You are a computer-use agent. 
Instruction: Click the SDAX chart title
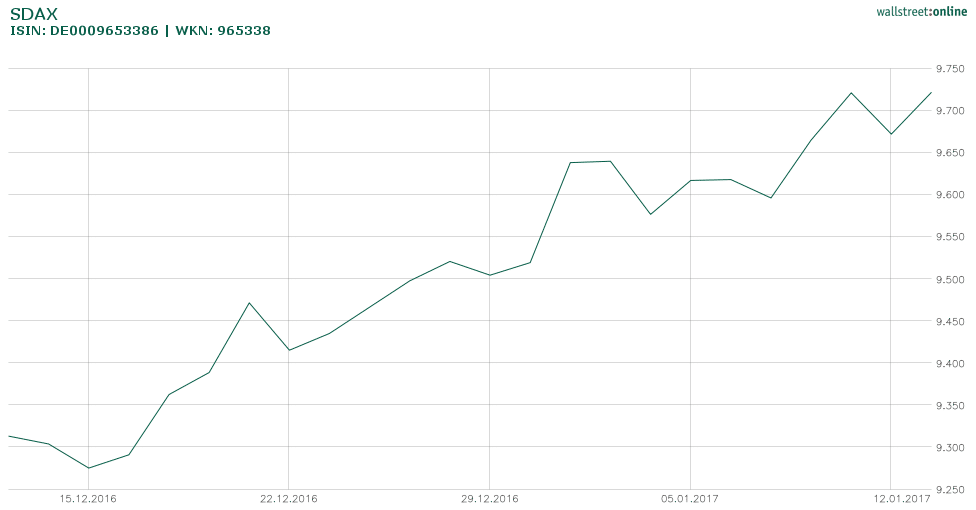tap(33, 14)
